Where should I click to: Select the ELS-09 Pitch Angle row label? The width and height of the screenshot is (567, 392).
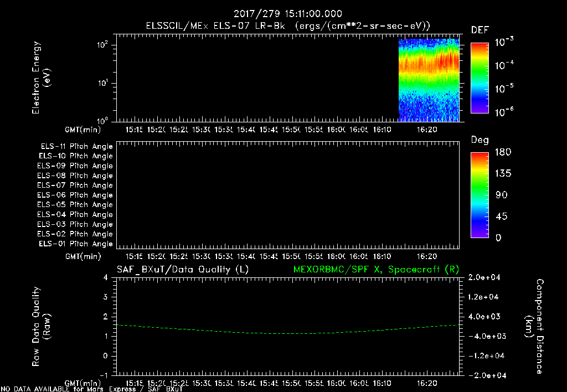75,166
